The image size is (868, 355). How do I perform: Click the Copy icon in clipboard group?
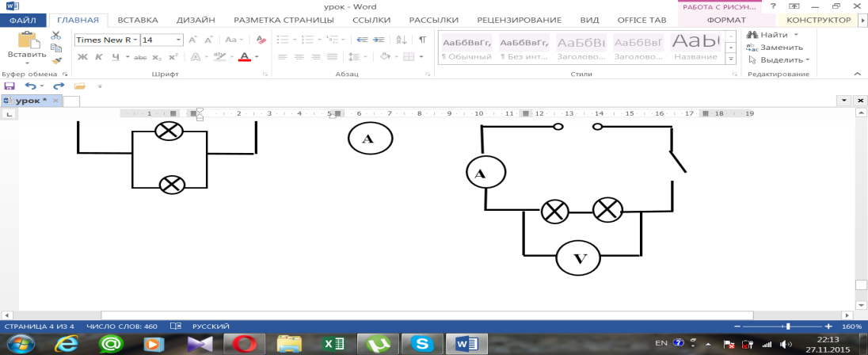56,48
